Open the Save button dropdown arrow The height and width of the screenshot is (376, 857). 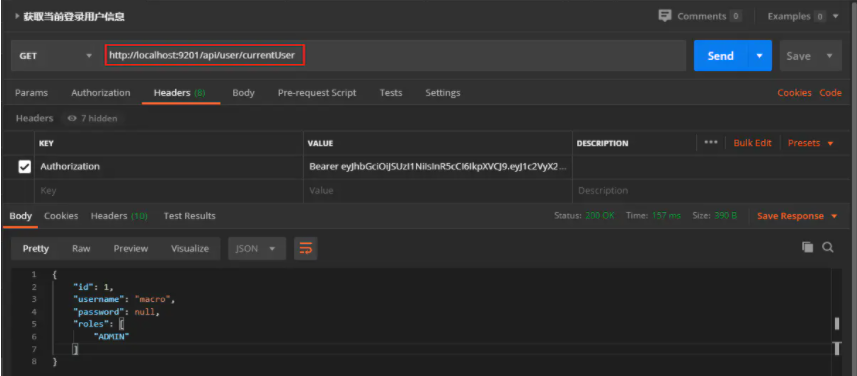[830, 56]
